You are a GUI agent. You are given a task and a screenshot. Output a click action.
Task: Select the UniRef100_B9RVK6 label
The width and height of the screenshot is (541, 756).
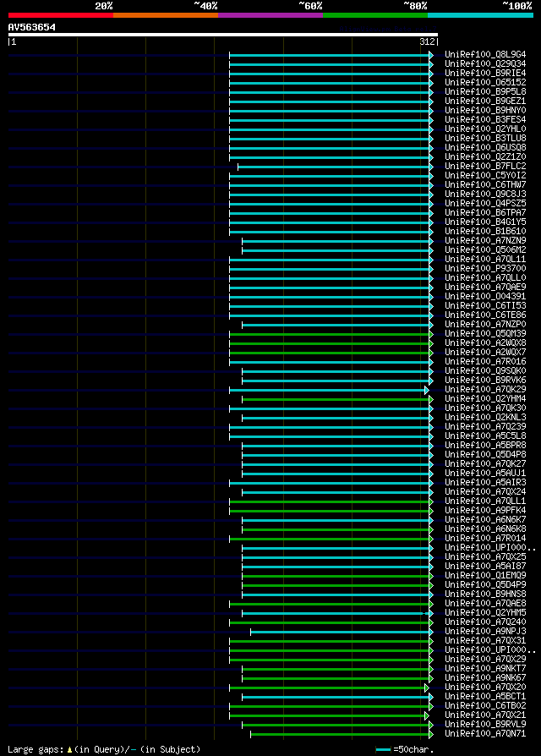(485, 381)
